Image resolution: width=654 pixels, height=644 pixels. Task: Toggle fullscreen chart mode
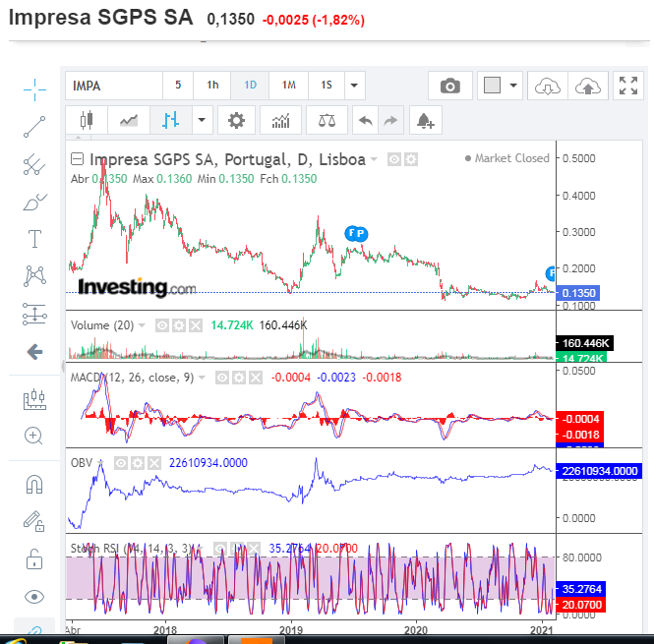[x=628, y=86]
